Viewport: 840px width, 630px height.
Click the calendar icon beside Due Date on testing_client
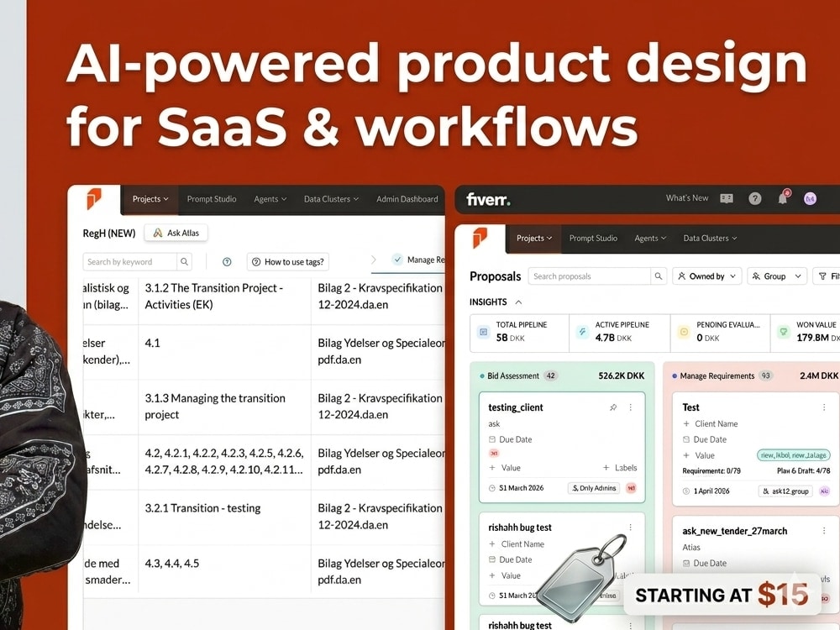[492, 439]
